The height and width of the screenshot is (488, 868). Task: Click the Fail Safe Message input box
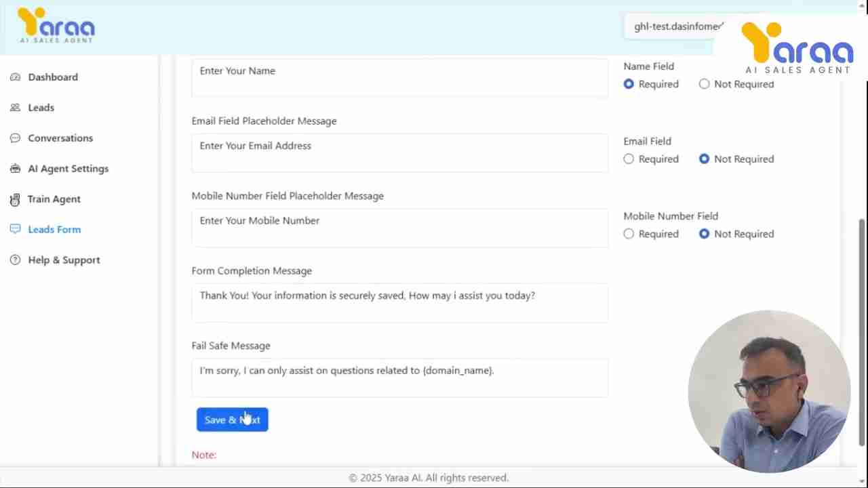tap(399, 378)
